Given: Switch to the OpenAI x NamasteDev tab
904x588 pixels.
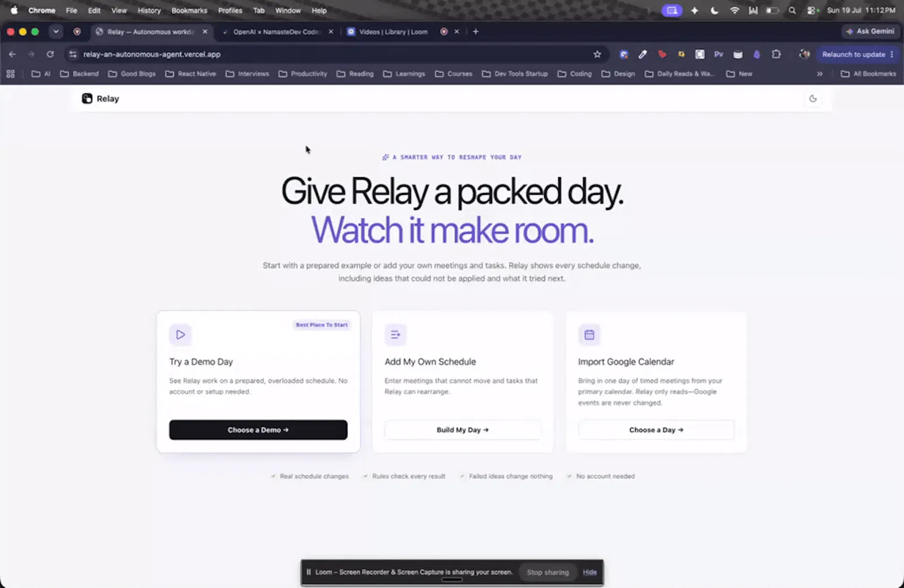Looking at the screenshot, I should [277, 32].
